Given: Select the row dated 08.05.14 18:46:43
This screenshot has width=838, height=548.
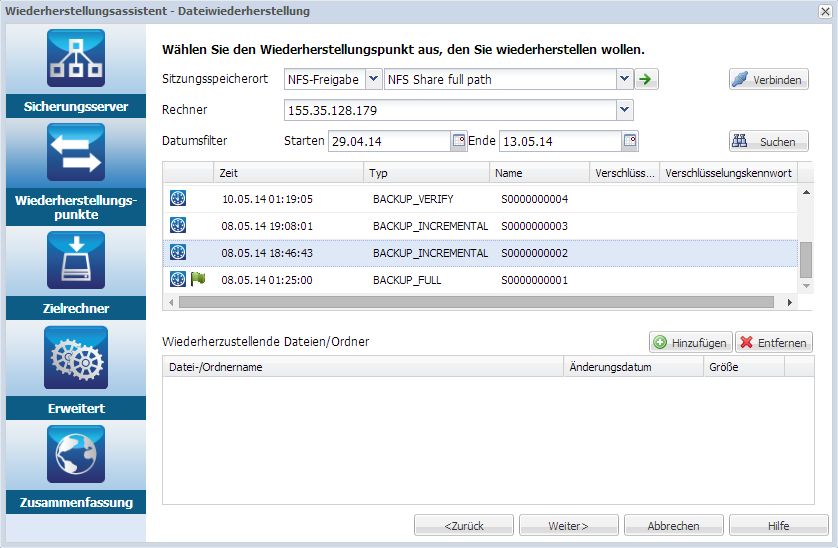Looking at the screenshot, I should tap(480, 253).
